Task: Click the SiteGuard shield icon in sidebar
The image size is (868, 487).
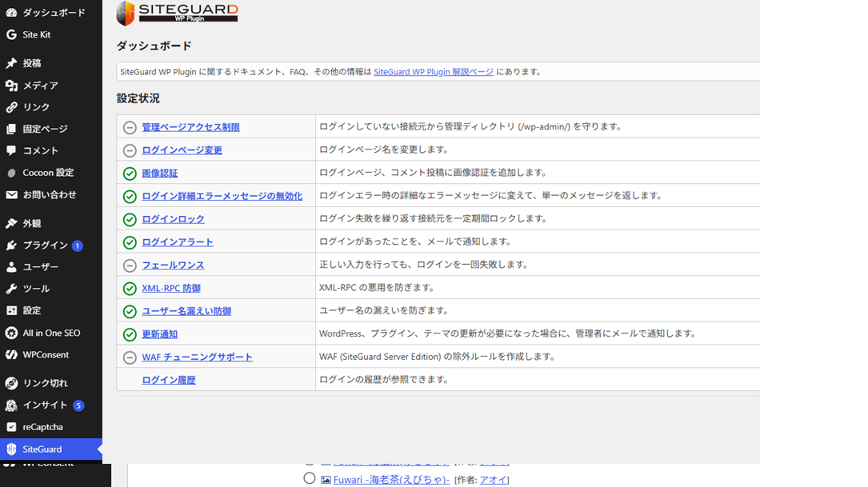Action: [11, 449]
